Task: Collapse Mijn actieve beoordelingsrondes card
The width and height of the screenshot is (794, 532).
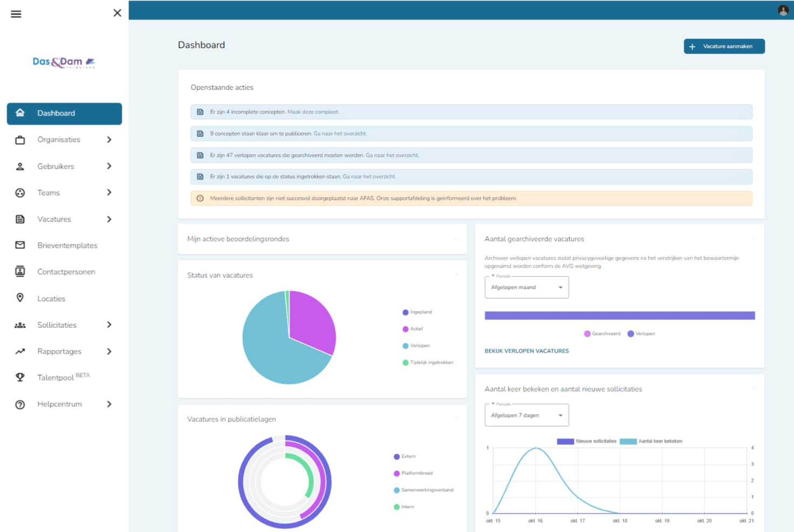Action: coord(456,239)
